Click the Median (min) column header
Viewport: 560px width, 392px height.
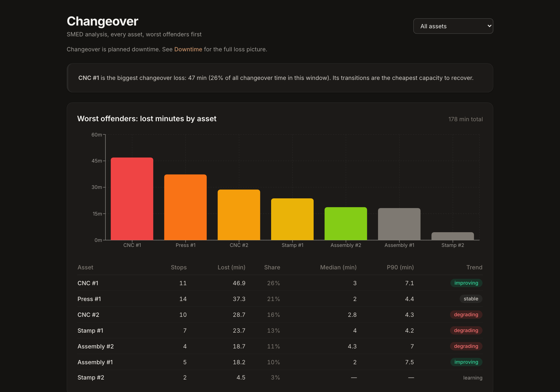point(338,267)
